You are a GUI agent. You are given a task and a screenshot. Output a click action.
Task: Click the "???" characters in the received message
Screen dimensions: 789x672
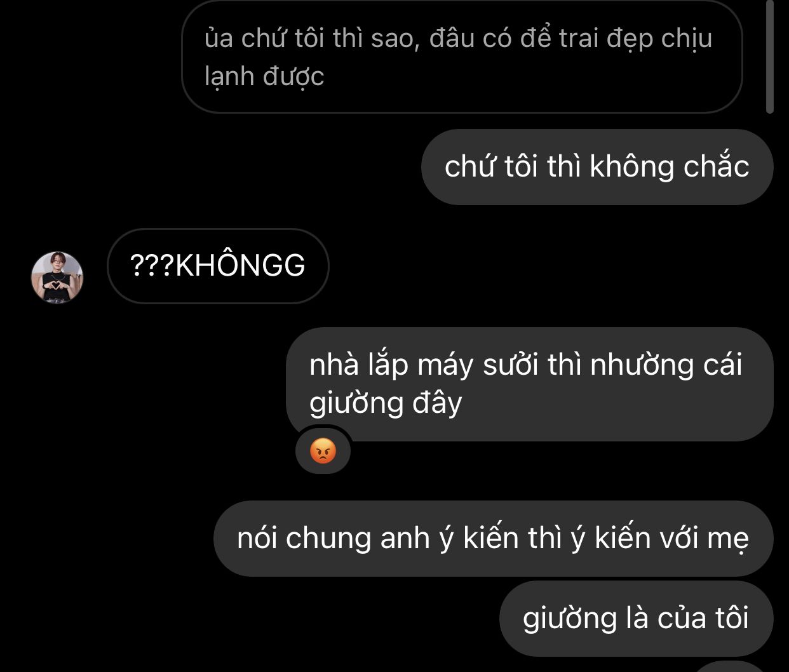coord(152,265)
